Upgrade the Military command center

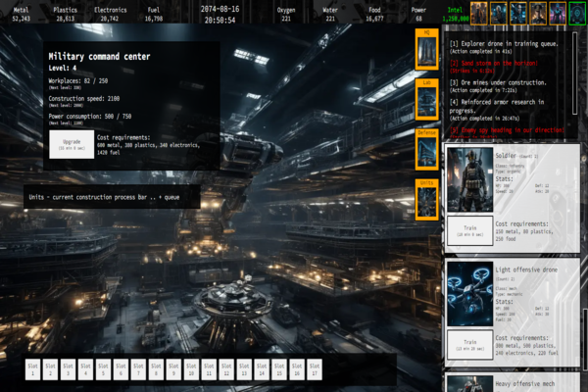tap(71, 144)
